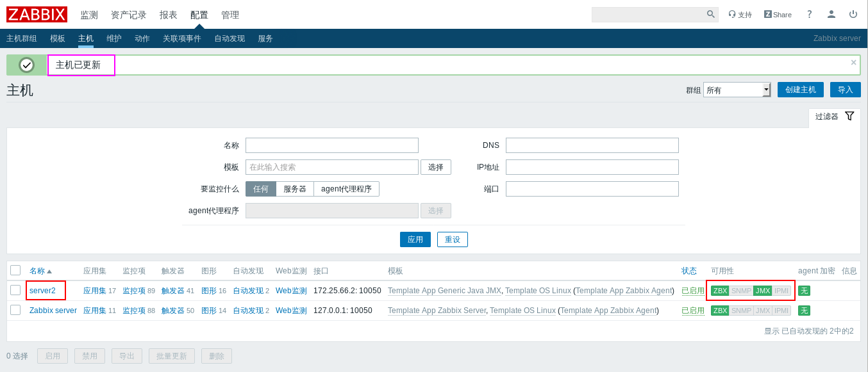Viewport: 868px width, 372px height.
Task: Go to 动作 submenu
Action: pos(142,38)
